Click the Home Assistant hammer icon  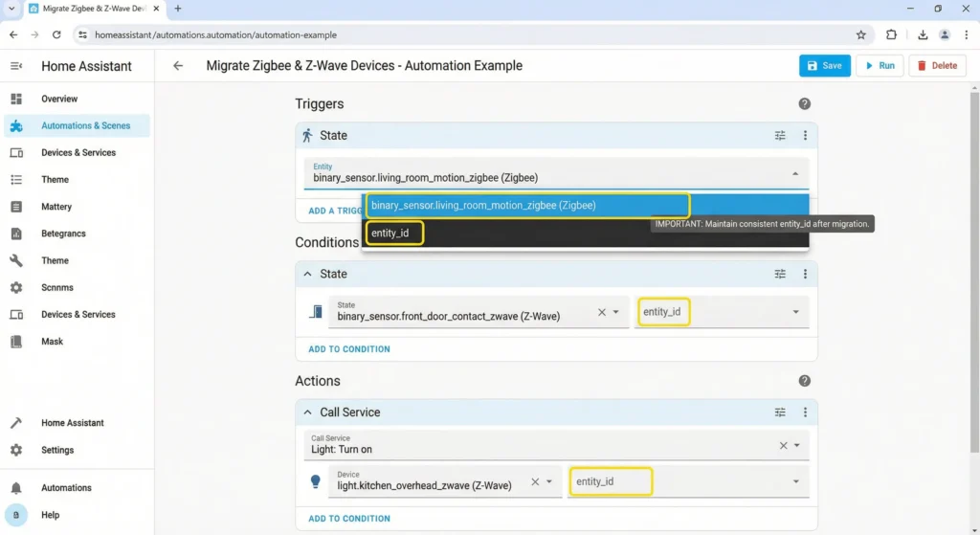[x=16, y=423]
